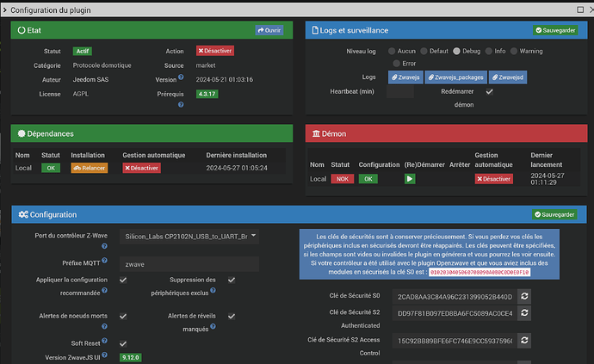The image size is (594, 364).
Task: Click the S2 Access Control key field
Action: (x=455, y=341)
